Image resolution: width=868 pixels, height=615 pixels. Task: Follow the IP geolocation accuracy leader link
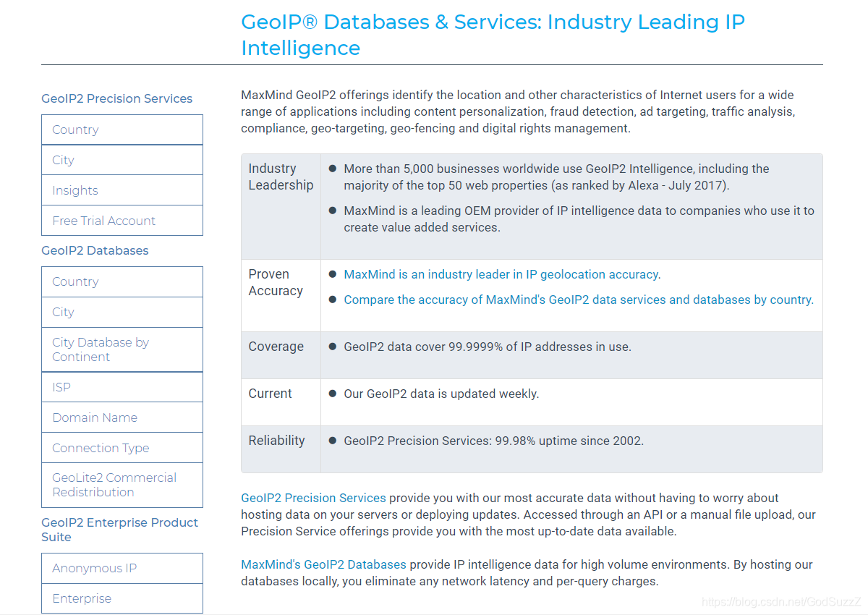[x=501, y=274]
